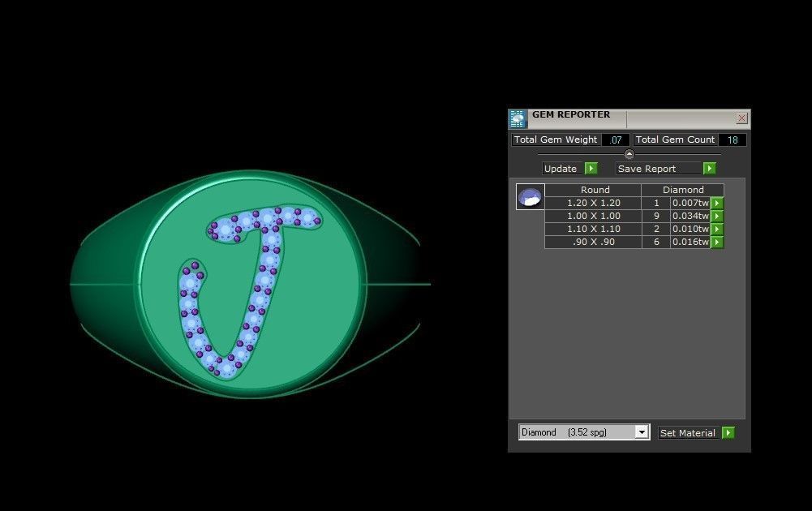
Task: Click the 0.034tw weight cell
Action: pyautogui.click(x=690, y=216)
